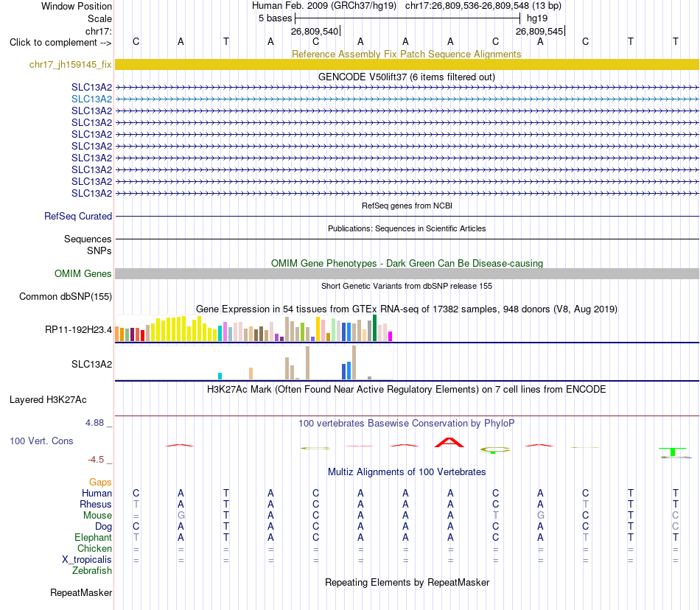Click the 'chr17:26,809,536-26,809,548 (13 bp)' position text
Screen dimensions: 700x610
click(483, 6)
